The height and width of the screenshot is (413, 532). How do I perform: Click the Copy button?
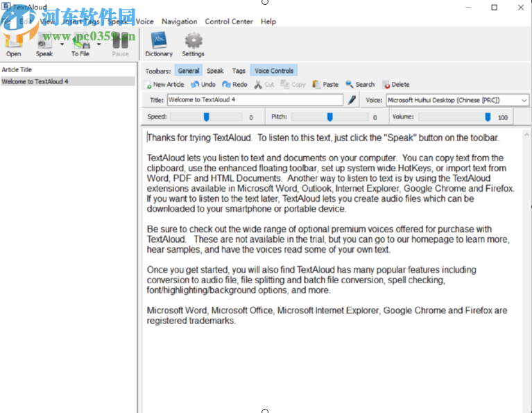[293, 84]
